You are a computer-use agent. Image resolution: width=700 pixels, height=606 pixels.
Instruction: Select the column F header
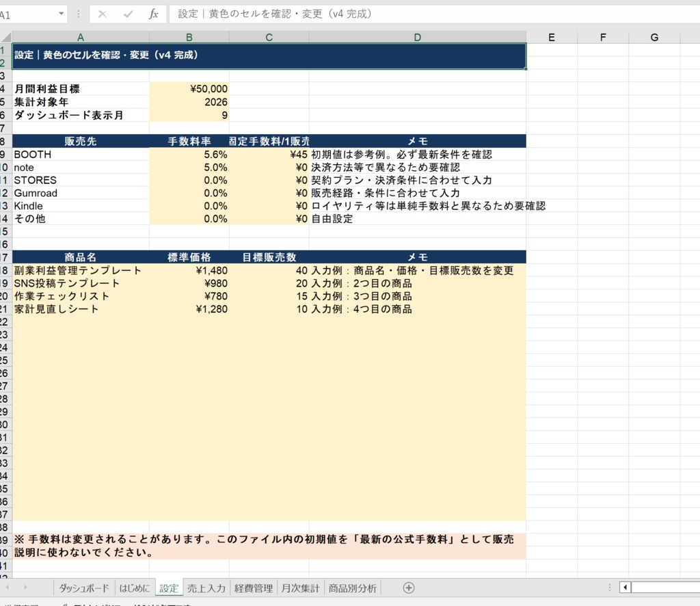603,38
